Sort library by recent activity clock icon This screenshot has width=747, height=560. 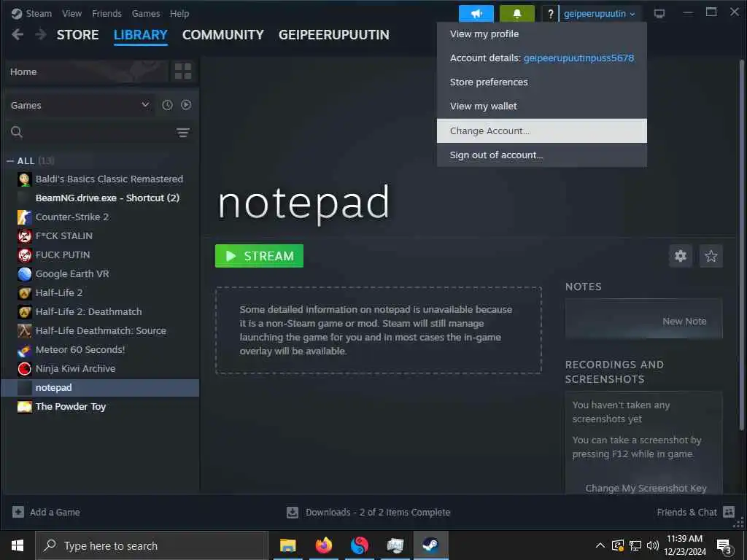pyautogui.click(x=167, y=105)
